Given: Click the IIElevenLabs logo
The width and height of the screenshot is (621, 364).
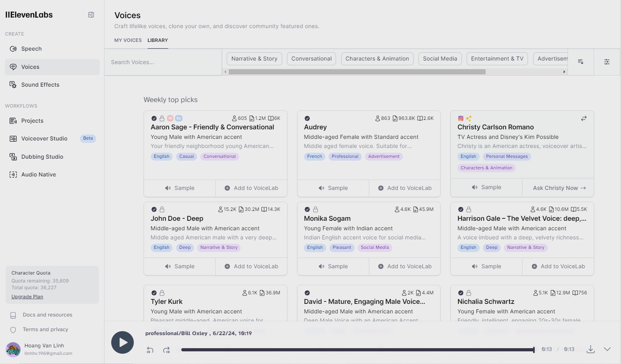Looking at the screenshot, I should 29,15.
